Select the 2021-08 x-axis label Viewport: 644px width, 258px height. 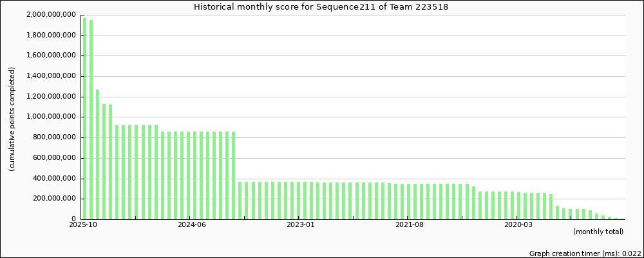[410, 224]
